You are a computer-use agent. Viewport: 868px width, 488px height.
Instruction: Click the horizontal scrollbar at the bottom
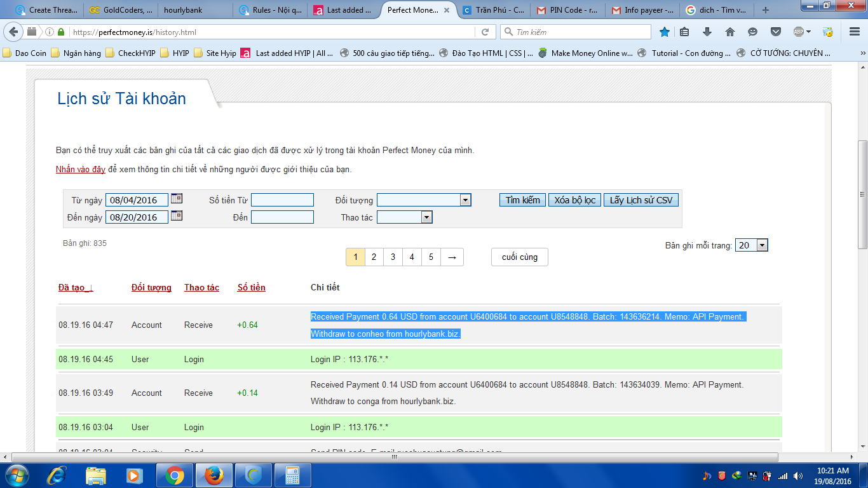pyautogui.click(x=394, y=457)
